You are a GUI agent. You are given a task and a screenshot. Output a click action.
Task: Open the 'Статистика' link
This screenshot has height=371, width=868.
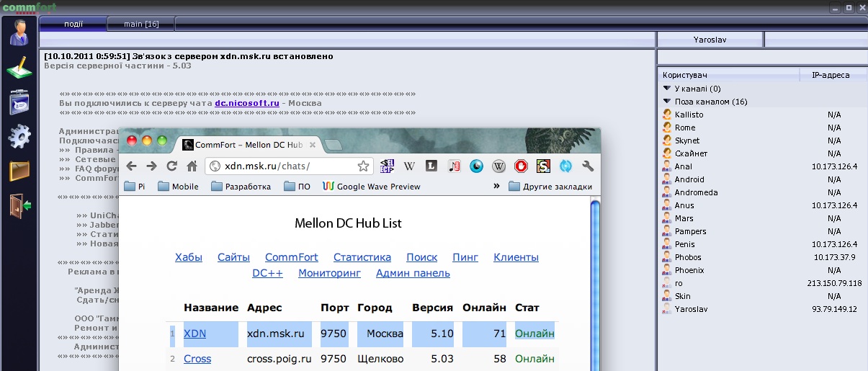point(362,257)
